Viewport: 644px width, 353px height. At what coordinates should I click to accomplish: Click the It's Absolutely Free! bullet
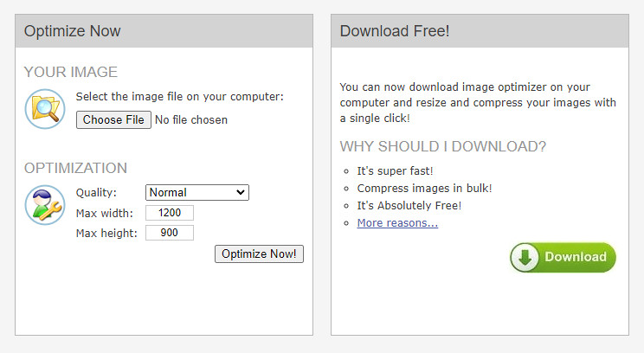(409, 206)
